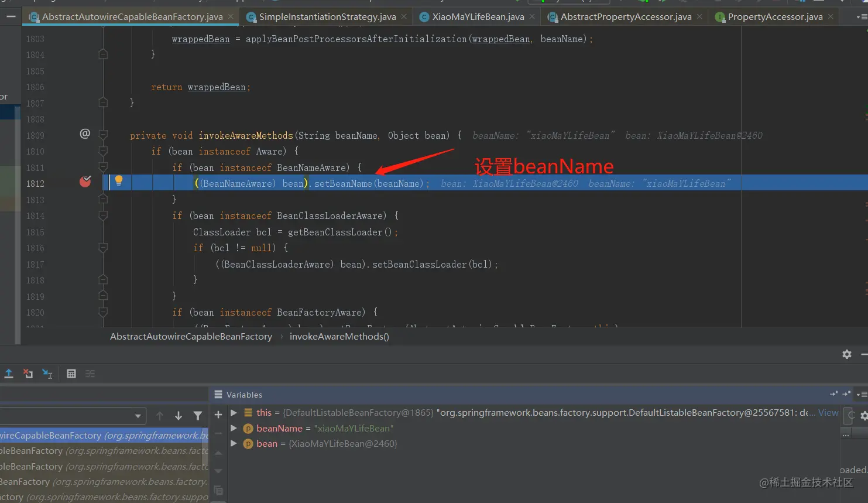Click the Variables panel layout icon
The height and width of the screenshot is (503, 868).
(218, 395)
